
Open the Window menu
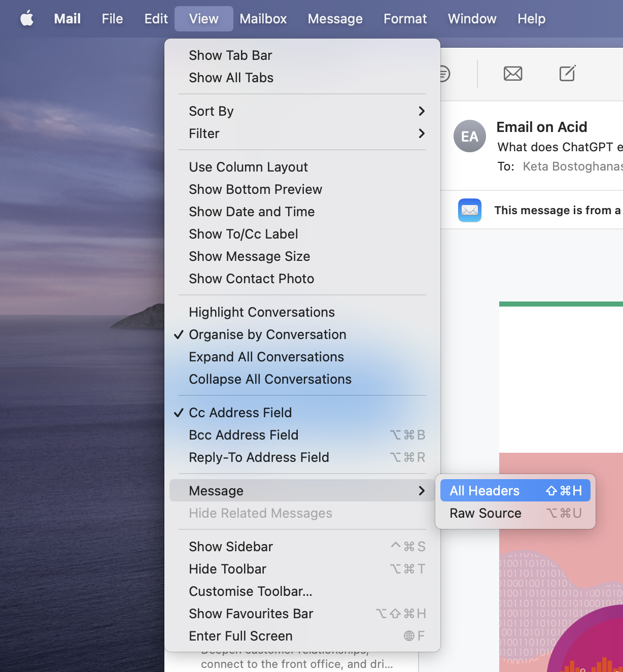[x=471, y=18]
